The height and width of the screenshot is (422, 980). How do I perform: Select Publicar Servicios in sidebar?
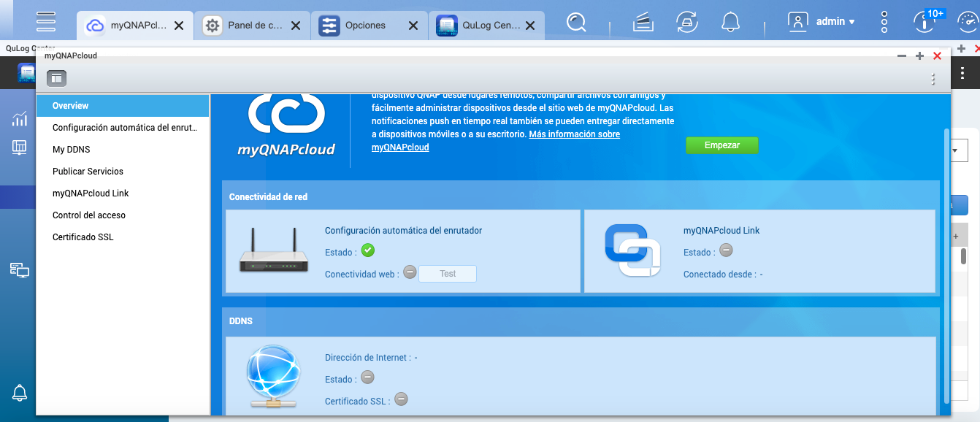pyautogui.click(x=88, y=172)
